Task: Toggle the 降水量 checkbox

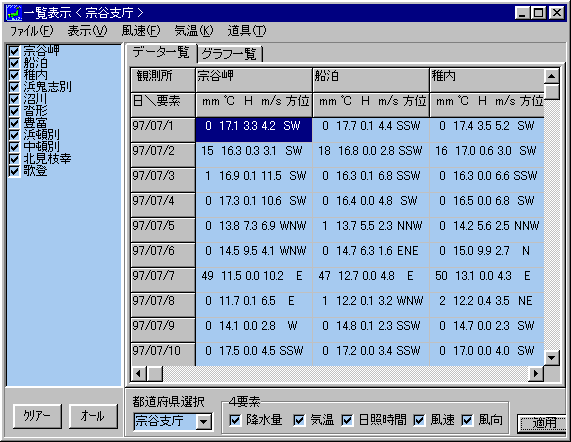Action: click(x=235, y=420)
